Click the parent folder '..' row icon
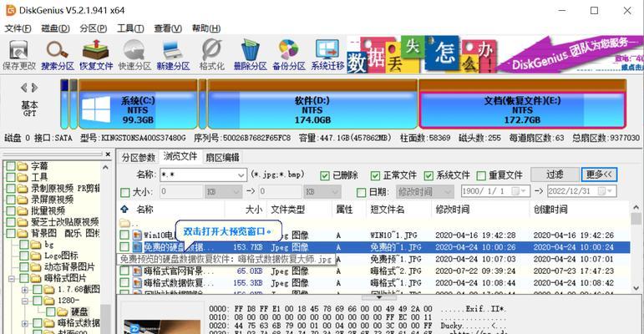Screen dimensions: 644x334 pos(124,224)
